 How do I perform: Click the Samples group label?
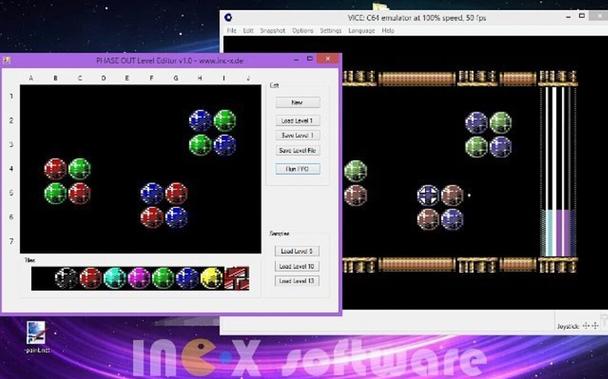pos(279,234)
